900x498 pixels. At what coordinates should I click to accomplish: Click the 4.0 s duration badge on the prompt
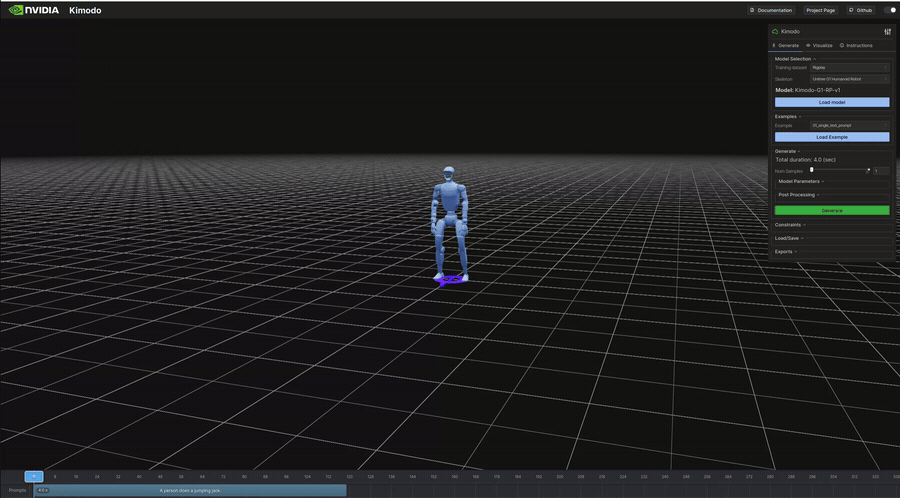pyautogui.click(x=43, y=491)
